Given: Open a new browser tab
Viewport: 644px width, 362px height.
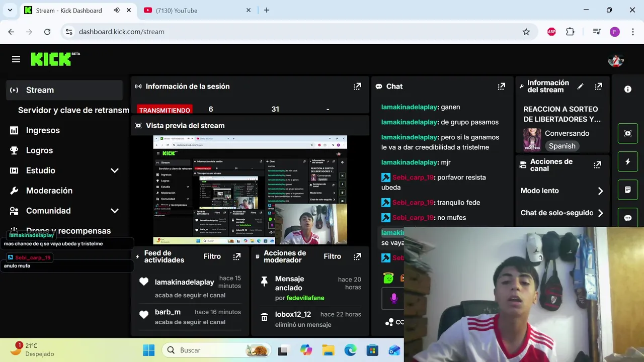Looking at the screenshot, I should 267,10.
